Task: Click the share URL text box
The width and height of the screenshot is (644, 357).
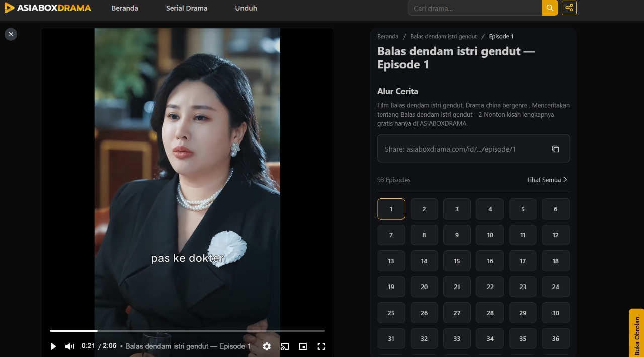Action: [x=473, y=149]
